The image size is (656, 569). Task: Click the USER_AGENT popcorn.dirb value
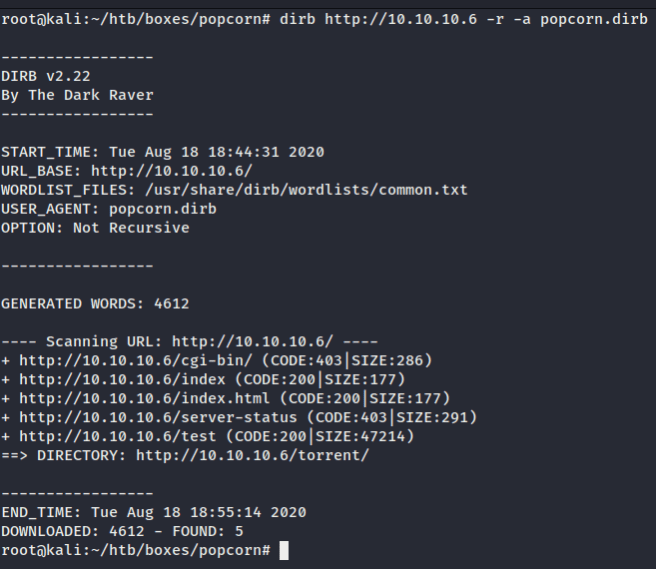click(x=158, y=209)
